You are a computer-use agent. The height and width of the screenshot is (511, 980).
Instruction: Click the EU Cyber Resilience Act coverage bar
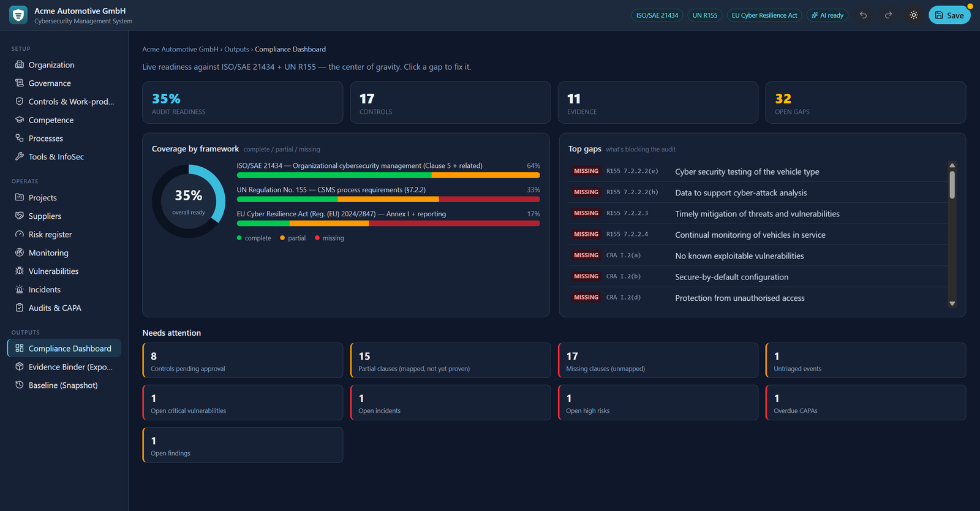coord(388,224)
